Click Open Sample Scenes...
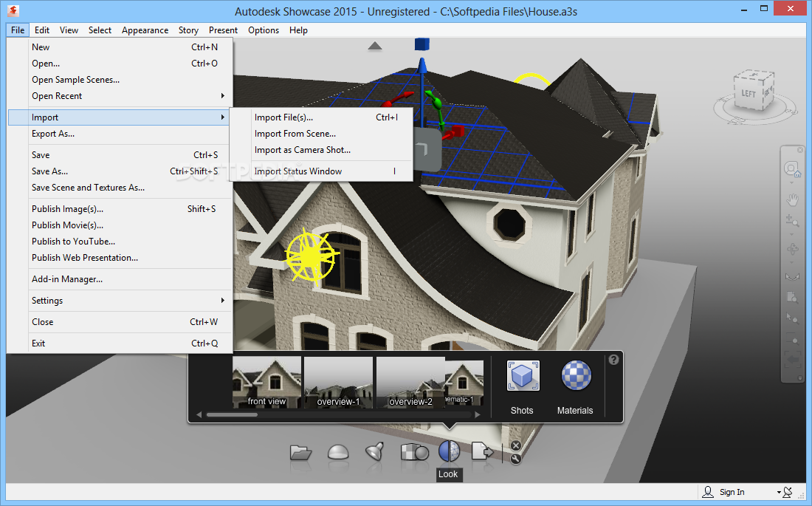 (x=119, y=79)
